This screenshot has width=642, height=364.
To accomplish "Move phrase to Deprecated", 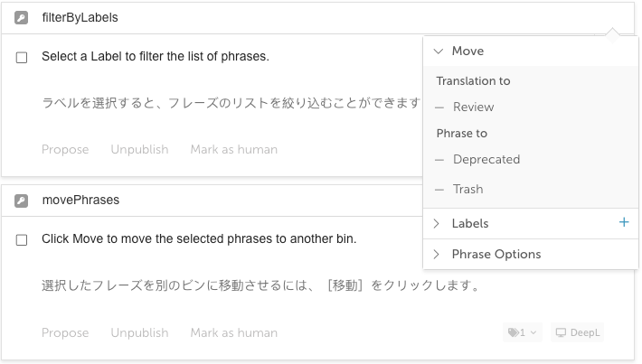I will [486, 160].
